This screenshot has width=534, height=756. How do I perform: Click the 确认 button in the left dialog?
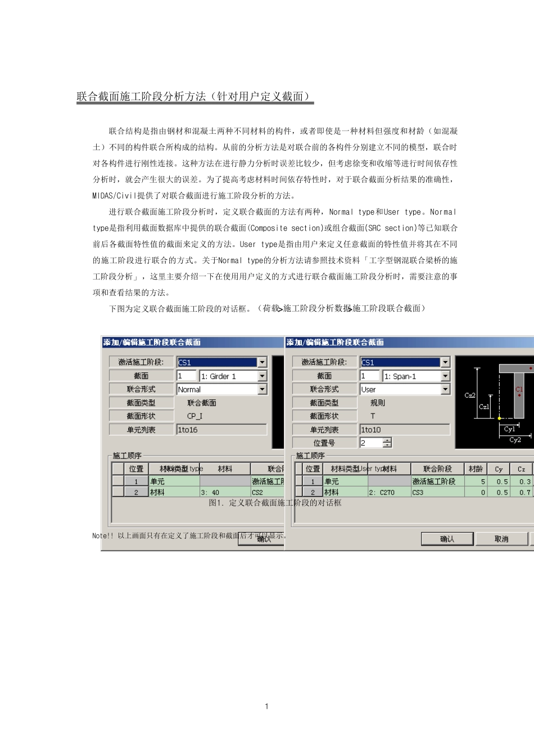(262, 539)
